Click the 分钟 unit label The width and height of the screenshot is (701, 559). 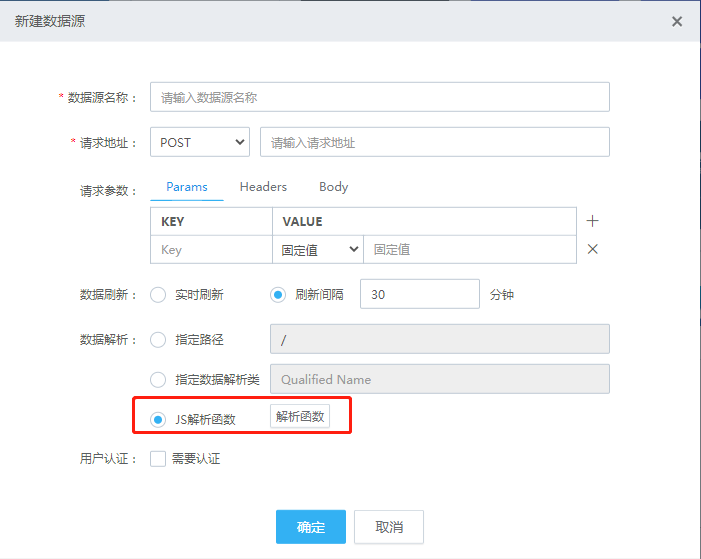coord(502,295)
